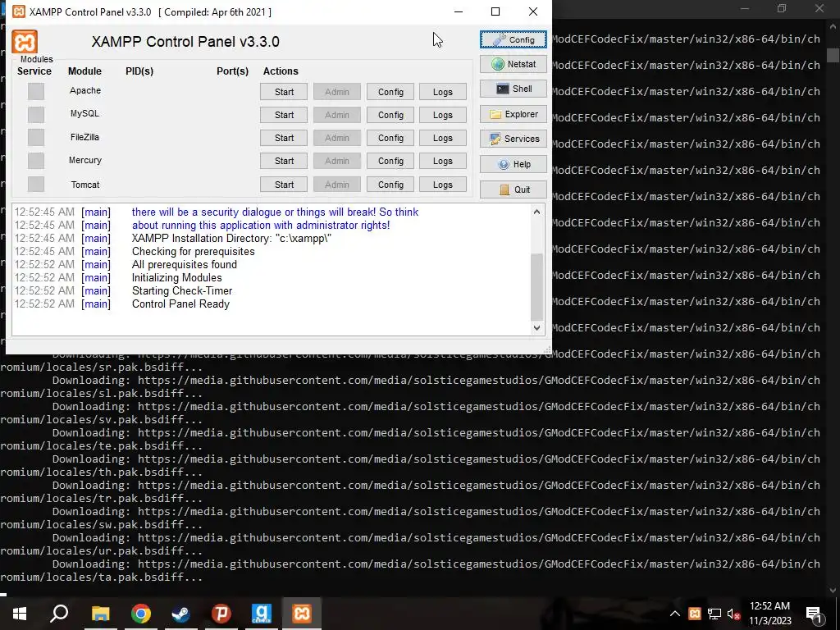The height and width of the screenshot is (630, 840).
Task: Show hidden system tray icons
Action: click(x=675, y=614)
